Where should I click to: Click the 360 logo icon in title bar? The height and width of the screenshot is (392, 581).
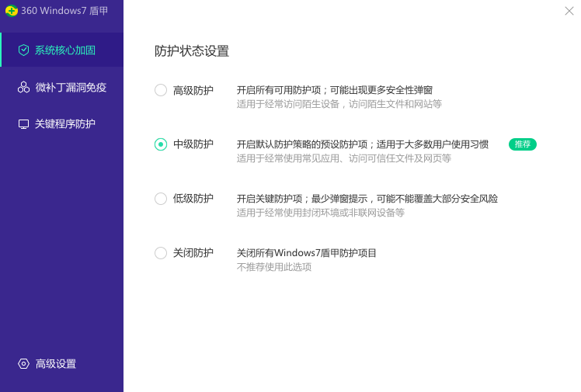click(x=12, y=11)
